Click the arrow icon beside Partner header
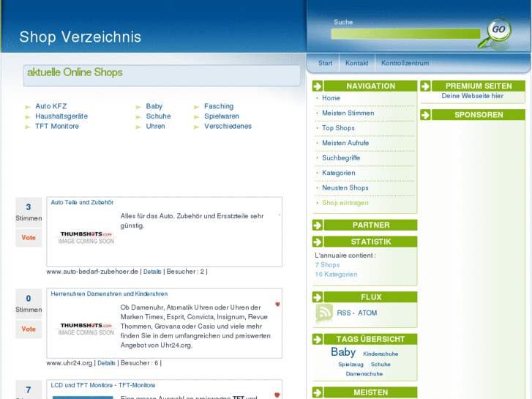532x399 pixels. (x=318, y=225)
